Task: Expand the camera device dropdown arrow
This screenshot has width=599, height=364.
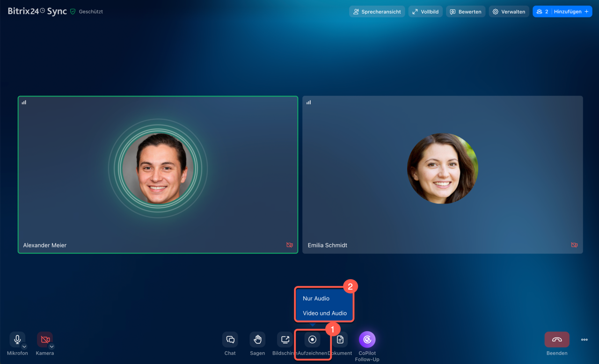Action: point(51,347)
